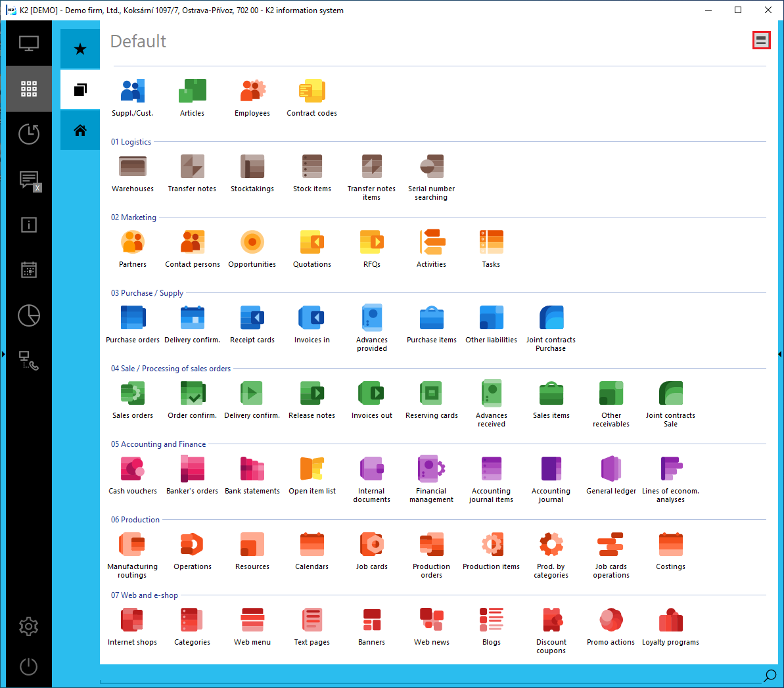This screenshot has height=688, width=784.
Task: Click the search magnifier icon
Action: tap(770, 676)
